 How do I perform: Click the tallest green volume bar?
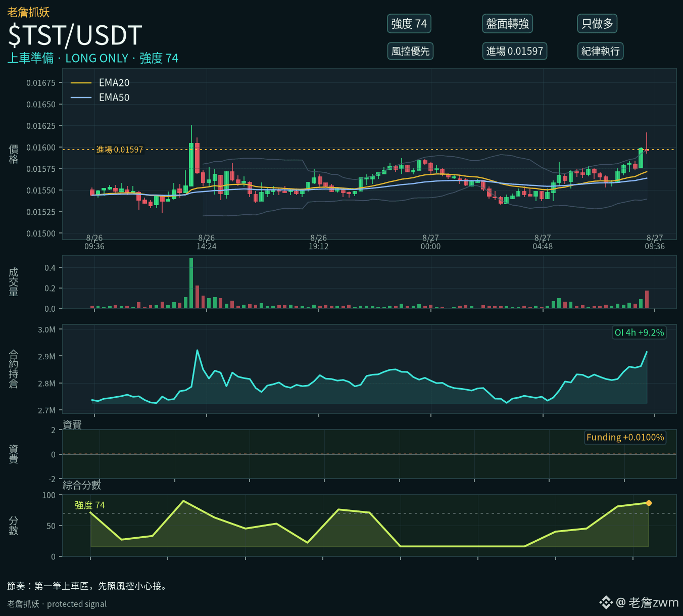(x=191, y=283)
